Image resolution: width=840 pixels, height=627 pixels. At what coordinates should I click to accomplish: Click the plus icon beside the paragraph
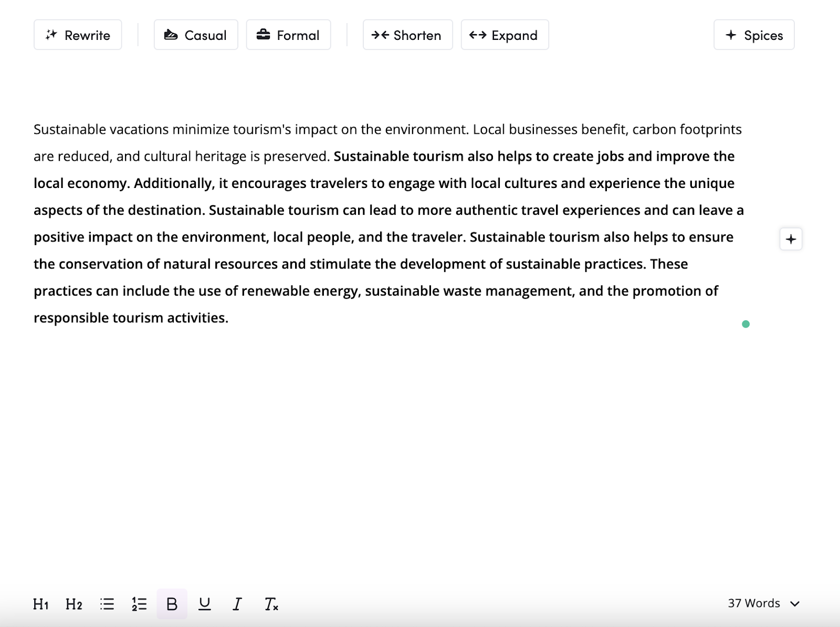(791, 239)
